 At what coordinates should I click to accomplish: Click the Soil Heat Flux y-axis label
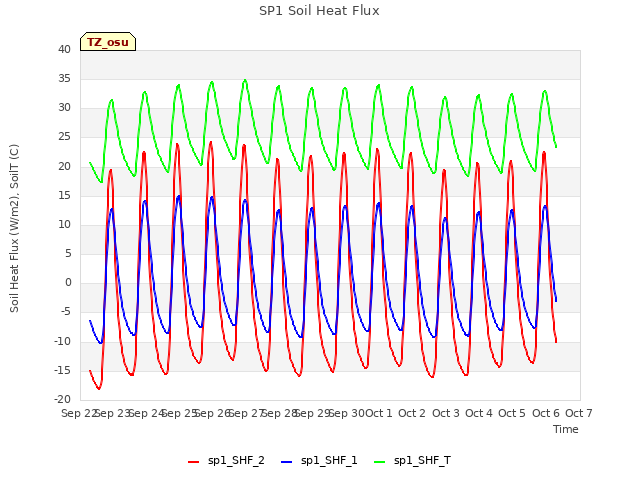point(14,228)
